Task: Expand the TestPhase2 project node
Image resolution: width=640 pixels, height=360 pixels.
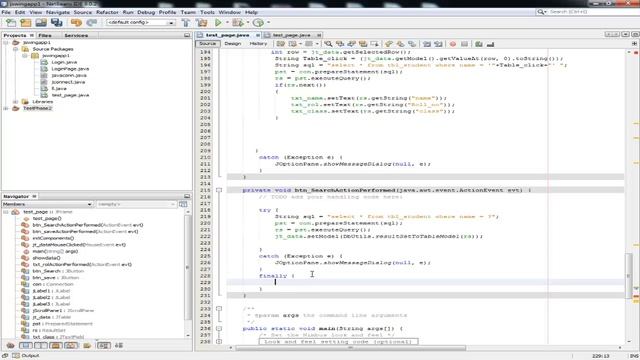Action: pos(6,108)
